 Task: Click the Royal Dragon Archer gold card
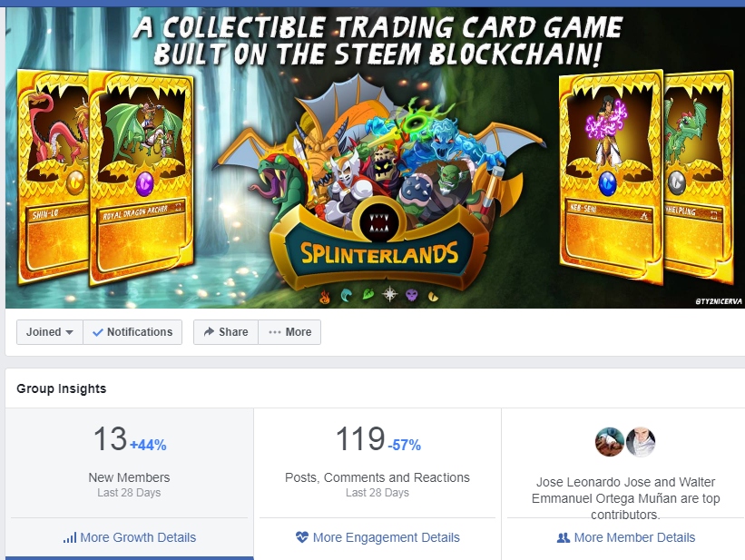point(142,178)
